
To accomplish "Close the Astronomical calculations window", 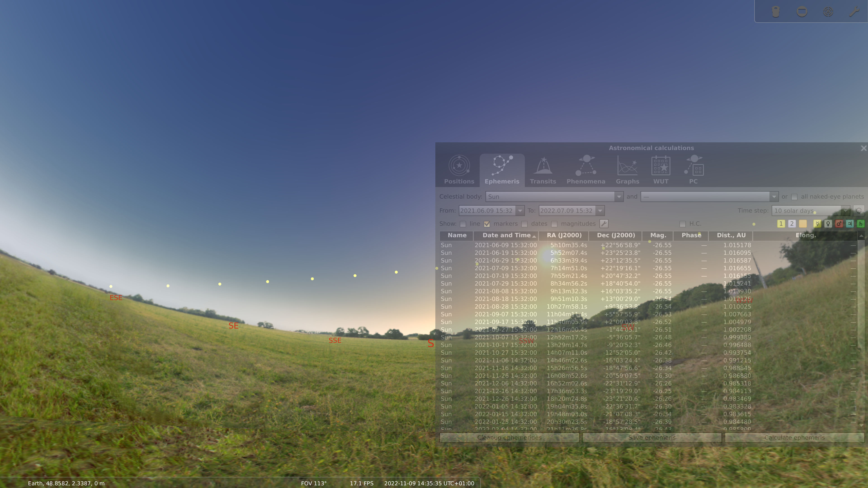I will 863,148.
